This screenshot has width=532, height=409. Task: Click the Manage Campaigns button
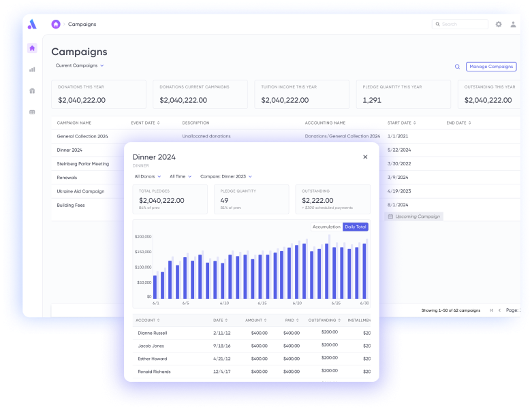point(490,67)
